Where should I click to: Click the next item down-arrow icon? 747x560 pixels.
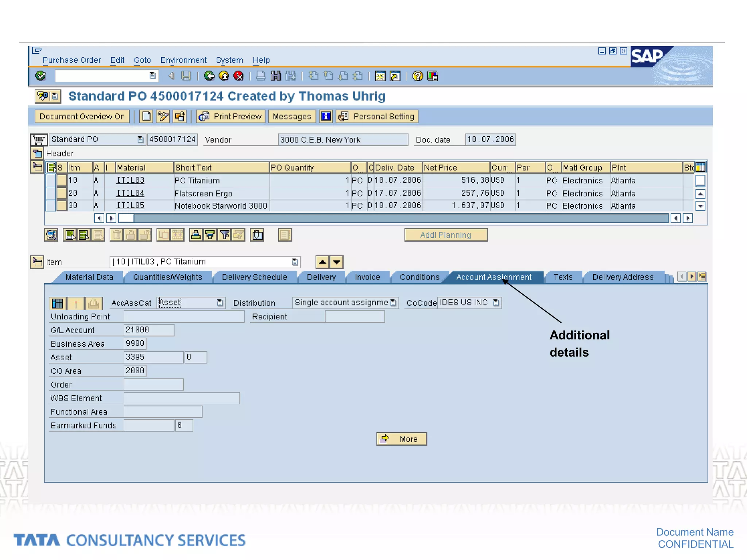[337, 262]
